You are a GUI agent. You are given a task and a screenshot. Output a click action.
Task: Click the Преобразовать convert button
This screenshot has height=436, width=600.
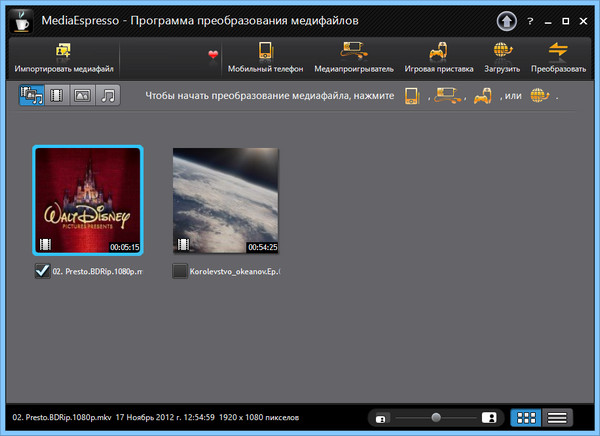coord(558,58)
